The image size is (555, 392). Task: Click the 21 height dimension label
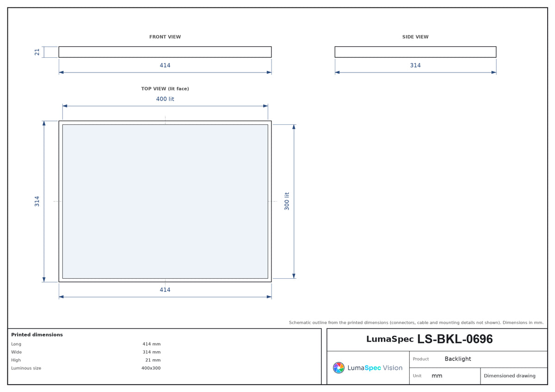coord(37,52)
